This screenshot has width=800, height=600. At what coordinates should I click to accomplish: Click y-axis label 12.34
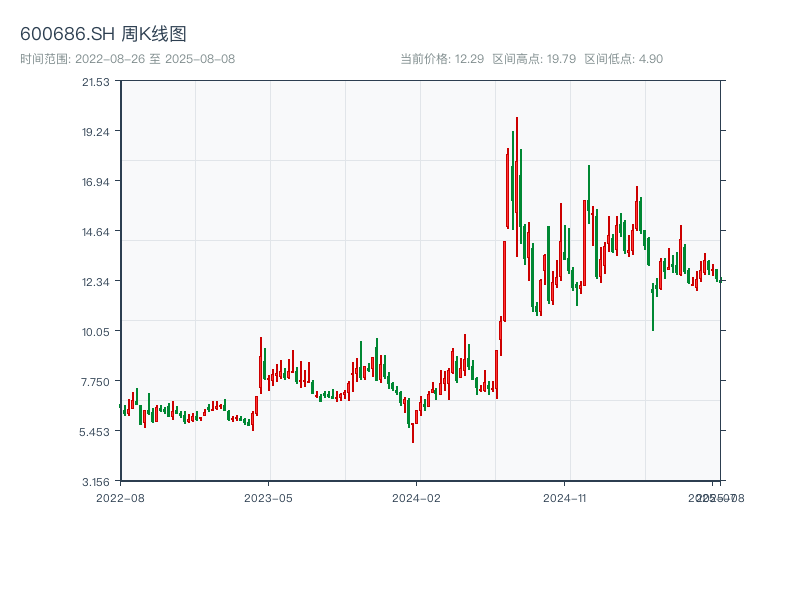click(x=96, y=282)
